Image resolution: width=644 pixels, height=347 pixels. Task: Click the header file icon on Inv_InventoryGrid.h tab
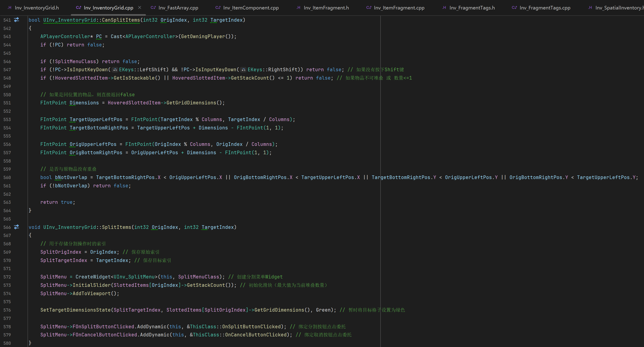(9, 7)
